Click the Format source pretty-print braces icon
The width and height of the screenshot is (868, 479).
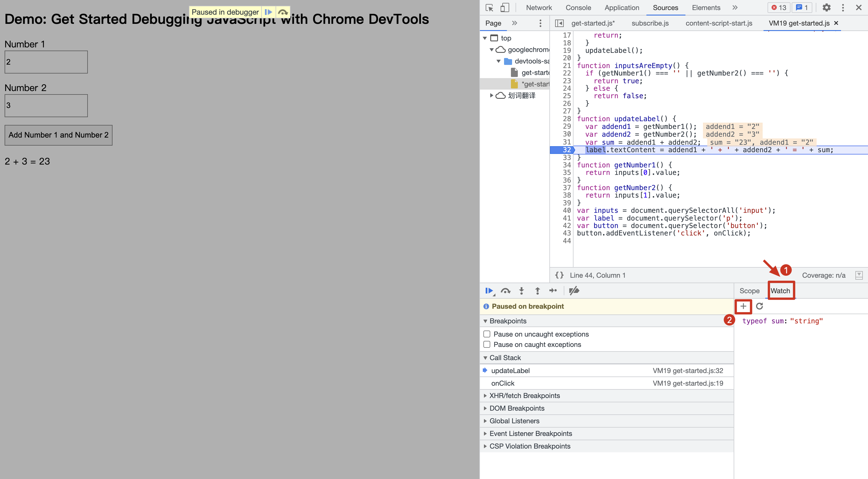[x=559, y=275]
